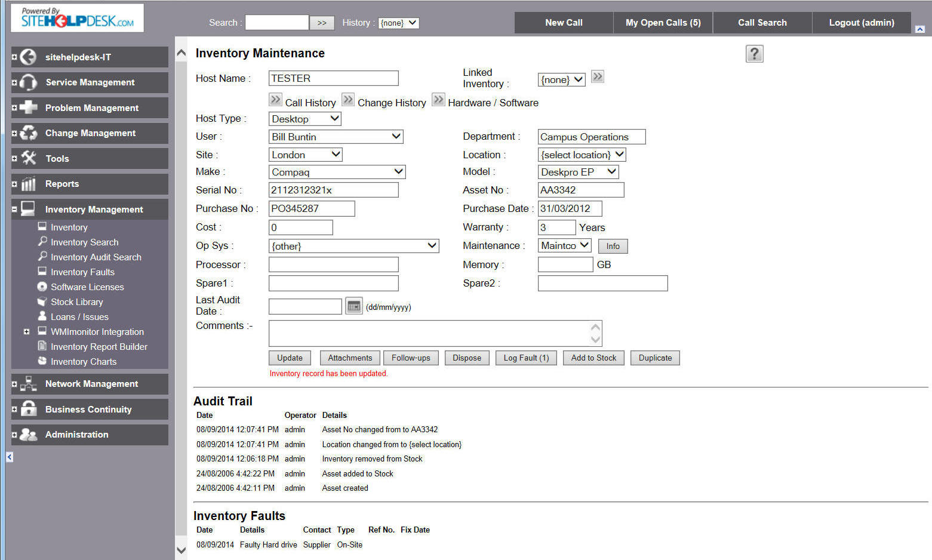Click the Reports bar chart icon
932x560 pixels.
tap(28, 184)
